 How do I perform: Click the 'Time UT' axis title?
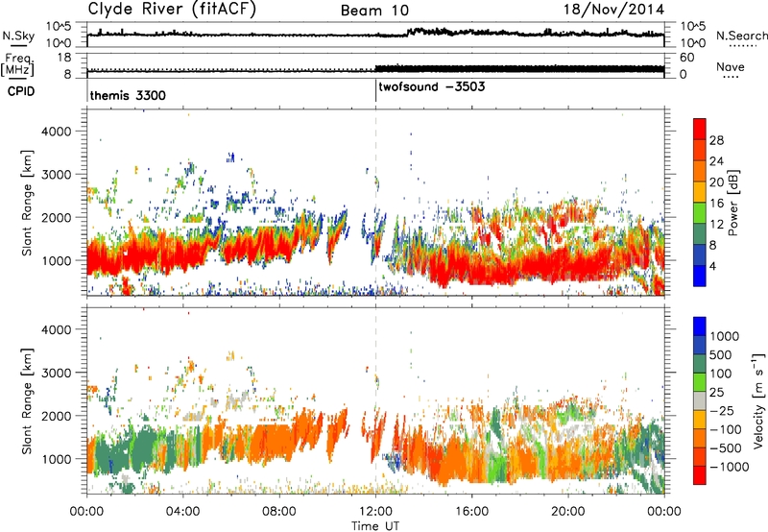[375, 526]
